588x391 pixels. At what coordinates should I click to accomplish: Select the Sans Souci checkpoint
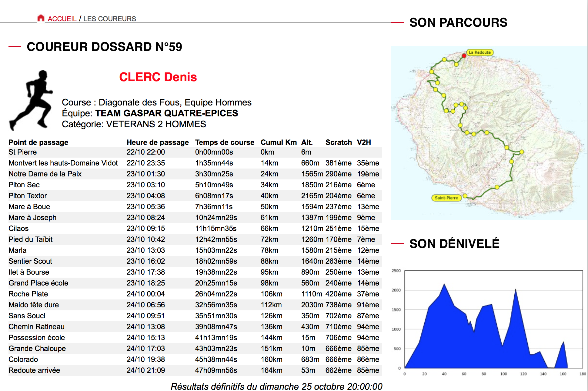click(195, 316)
